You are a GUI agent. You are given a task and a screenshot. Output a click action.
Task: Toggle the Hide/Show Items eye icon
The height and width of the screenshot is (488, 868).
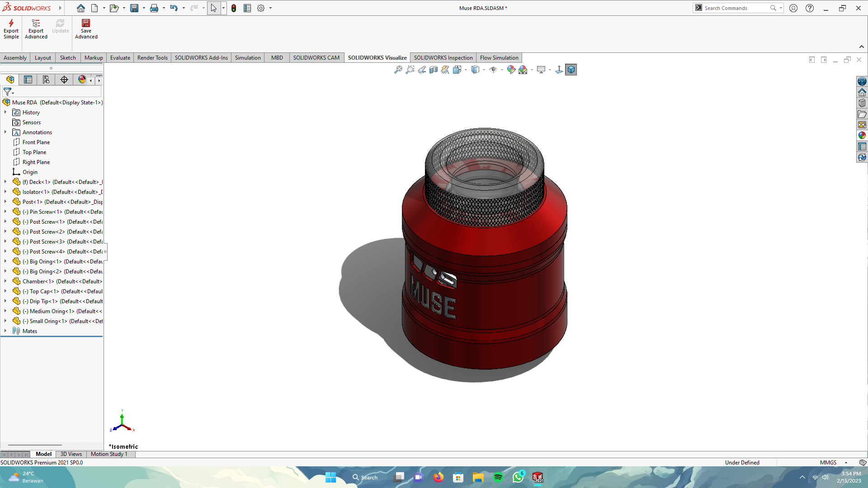tap(493, 70)
